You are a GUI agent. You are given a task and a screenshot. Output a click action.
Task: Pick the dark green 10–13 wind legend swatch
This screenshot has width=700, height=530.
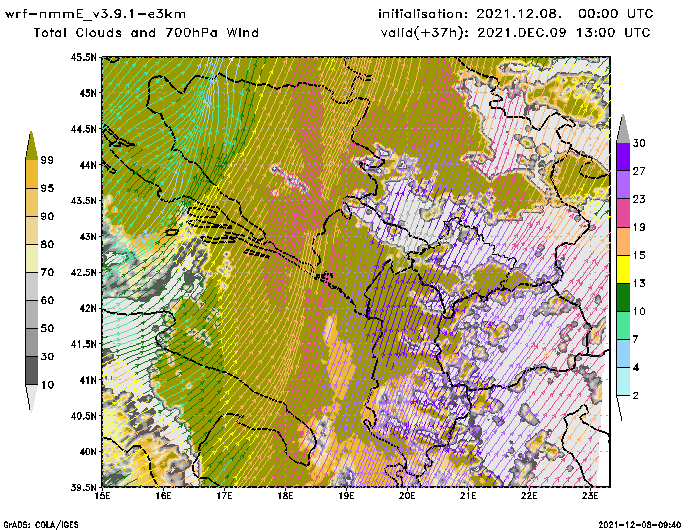623,297
